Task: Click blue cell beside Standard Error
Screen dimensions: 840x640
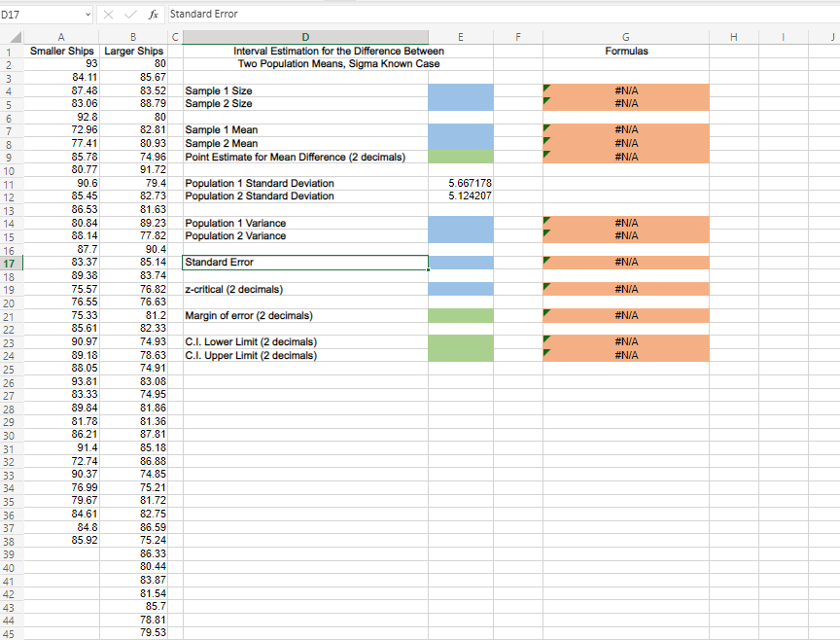Action: click(461, 262)
